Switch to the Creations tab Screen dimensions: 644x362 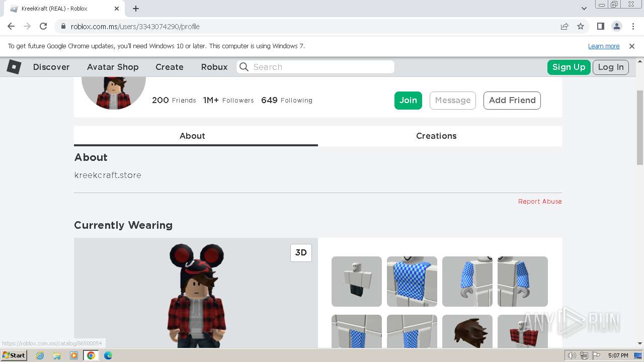coord(440,136)
